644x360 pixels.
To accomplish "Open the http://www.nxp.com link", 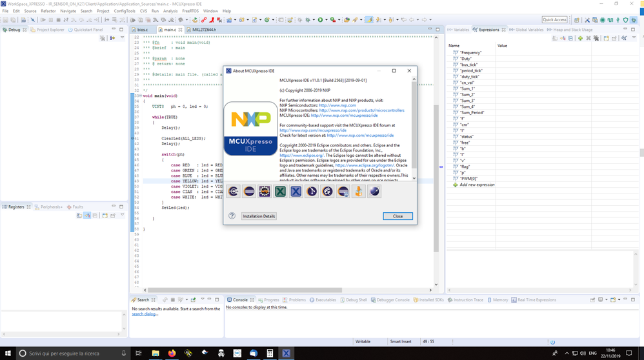I will tap(337, 105).
